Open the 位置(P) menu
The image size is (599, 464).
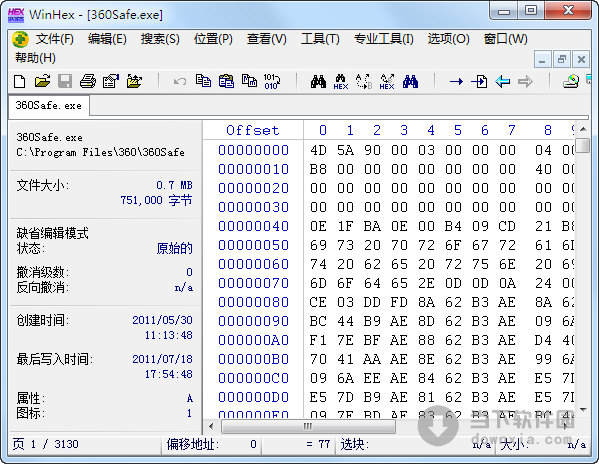click(x=213, y=39)
